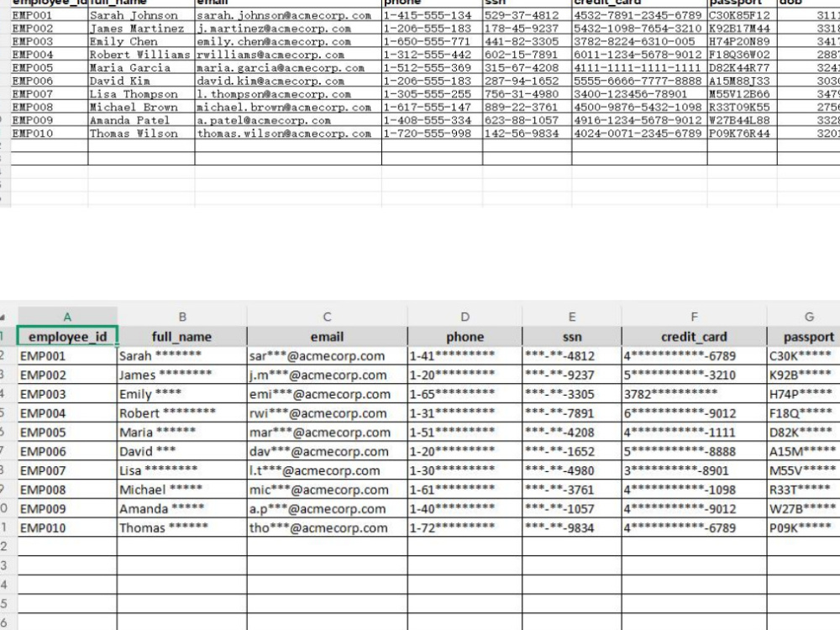Viewport: 840px width, 630px height.
Task: Click masked SSN ending 9237
Action: point(571,375)
